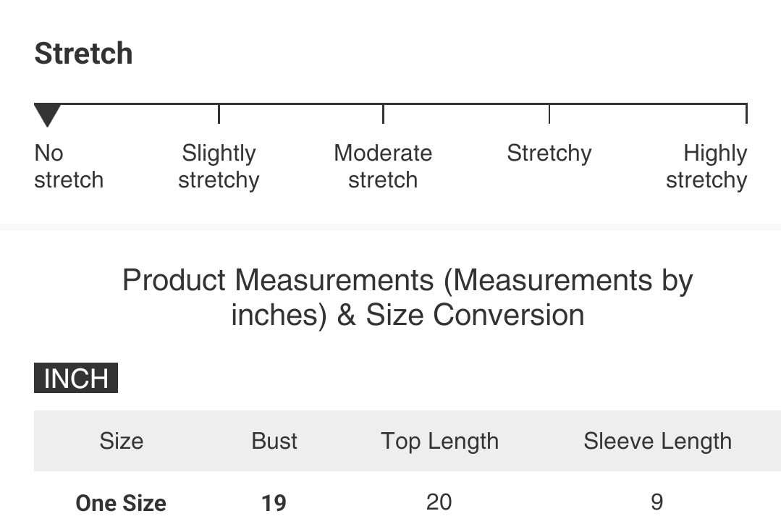Select the INCH unit tab

76,379
